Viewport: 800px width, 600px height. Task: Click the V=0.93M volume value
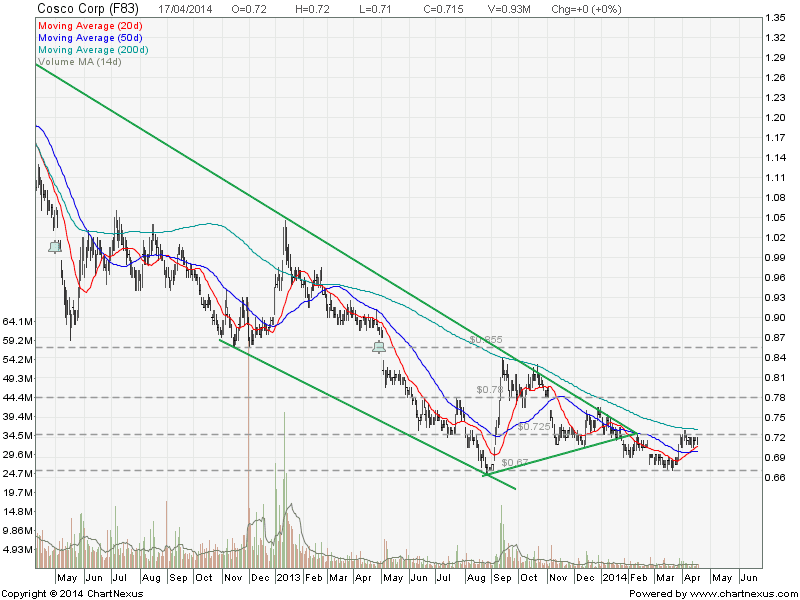508,9
